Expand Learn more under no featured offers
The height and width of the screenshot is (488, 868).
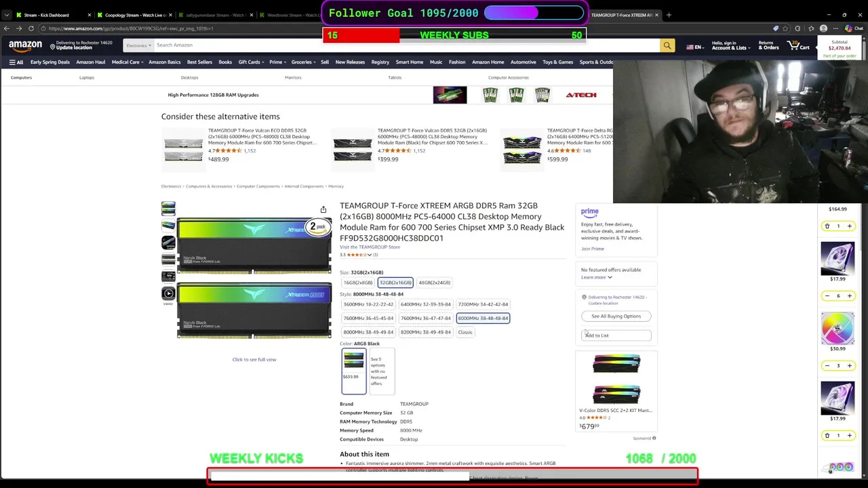click(x=596, y=277)
